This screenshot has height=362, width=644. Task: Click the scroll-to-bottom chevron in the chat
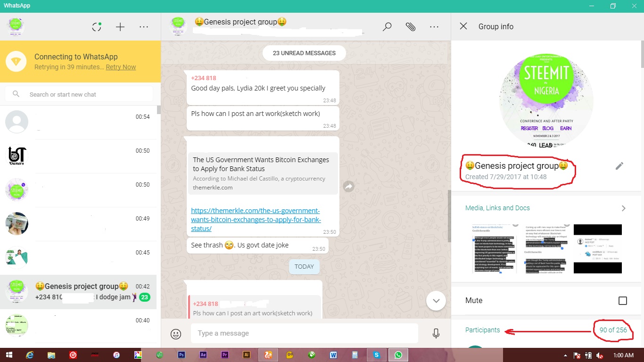(436, 300)
